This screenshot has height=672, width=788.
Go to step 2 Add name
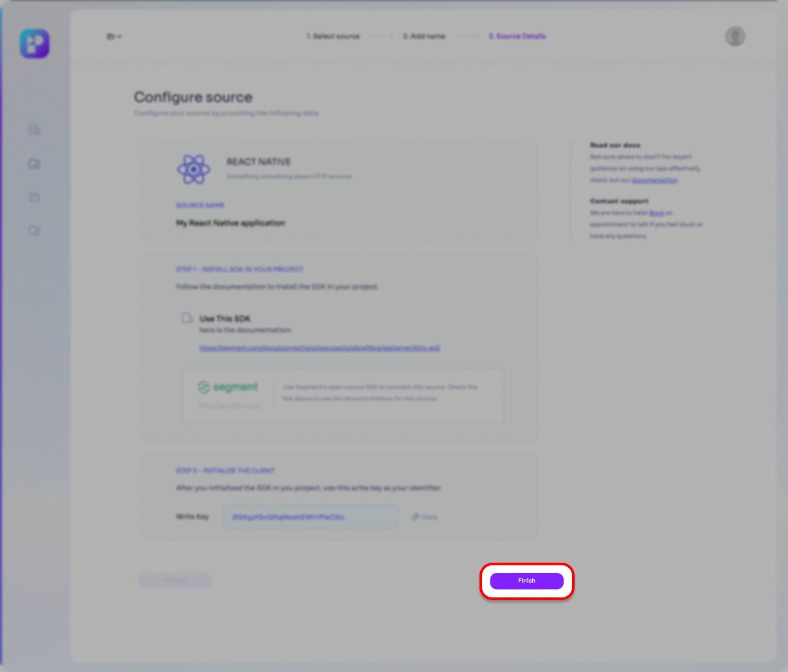pyautogui.click(x=424, y=37)
